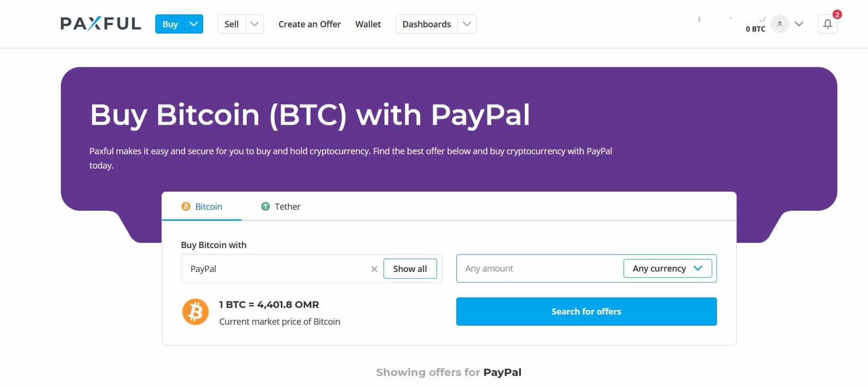Expand the Buy menu chevron
Viewport: 868px width, 386px height.
[194, 23]
